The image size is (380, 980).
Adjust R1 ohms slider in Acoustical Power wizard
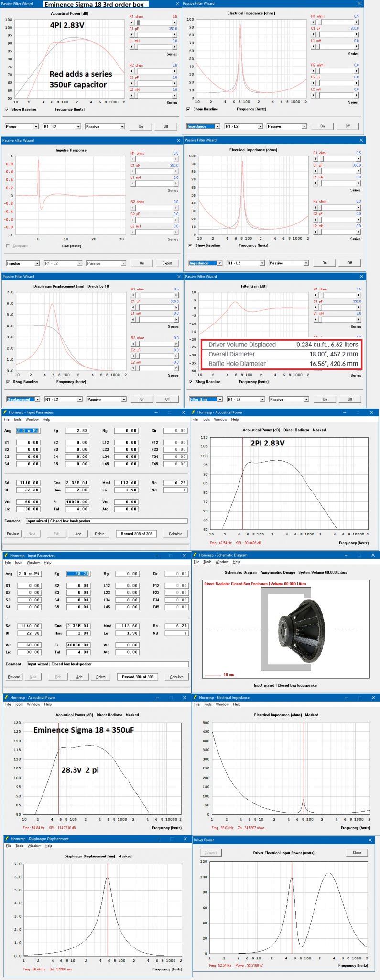(x=153, y=22)
